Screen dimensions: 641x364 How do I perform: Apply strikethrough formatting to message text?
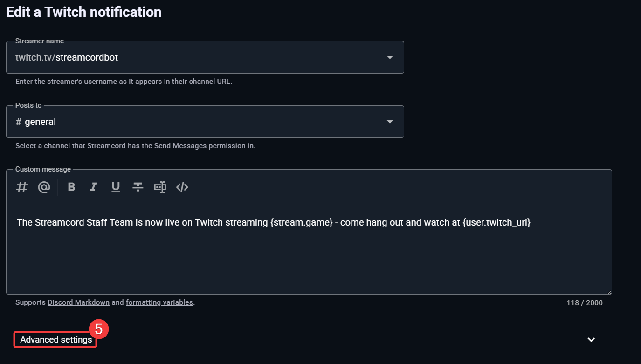[x=138, y=187]
